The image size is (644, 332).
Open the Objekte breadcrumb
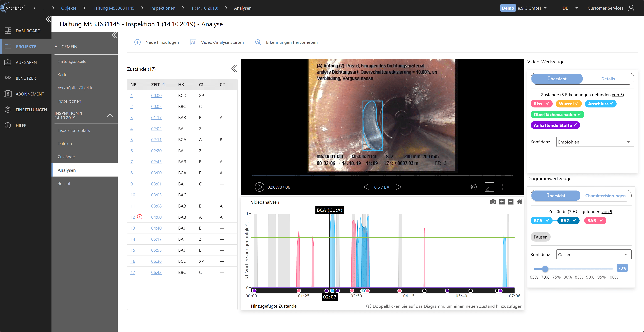[69, 8]
